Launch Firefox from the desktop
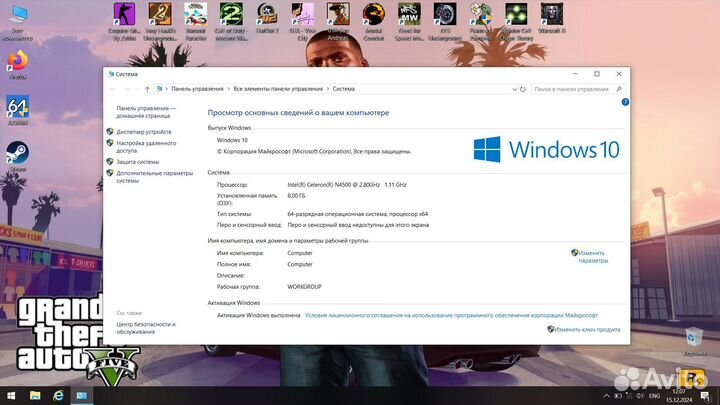720x405 pixels. tap(18, 66)
